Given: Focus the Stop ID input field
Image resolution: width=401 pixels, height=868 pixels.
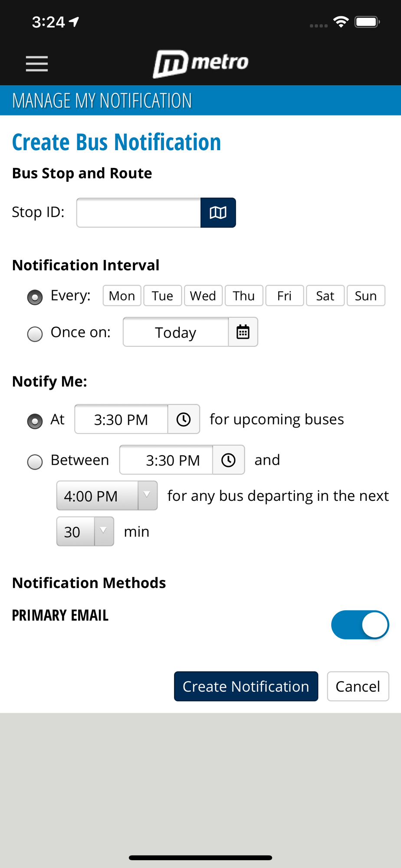Looking at the screenshot, I should click(138, 213).
